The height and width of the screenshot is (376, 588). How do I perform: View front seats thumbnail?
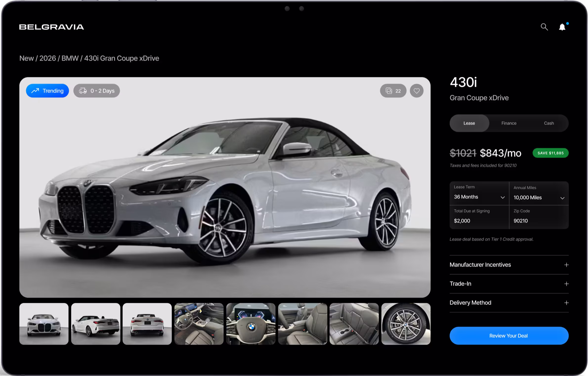(x=303, y=324)
